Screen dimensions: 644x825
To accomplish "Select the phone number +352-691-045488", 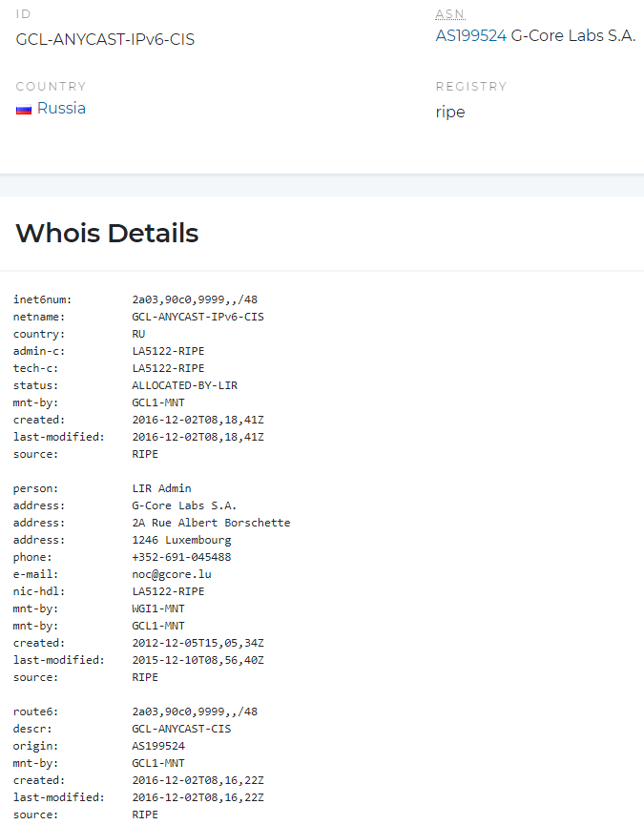I will tap(181, 557).
